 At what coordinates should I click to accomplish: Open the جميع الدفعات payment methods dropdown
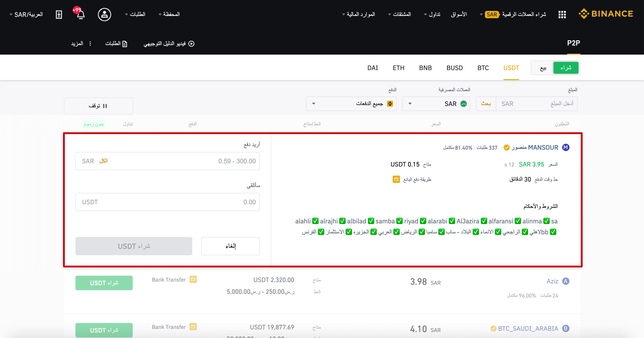(x=351, y=103)
